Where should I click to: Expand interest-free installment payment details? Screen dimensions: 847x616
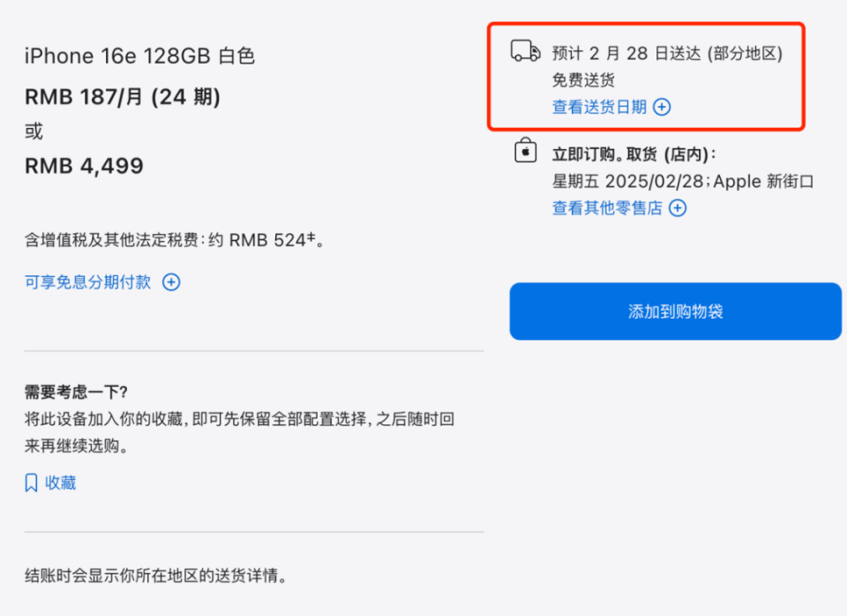[x=88, y=282]
